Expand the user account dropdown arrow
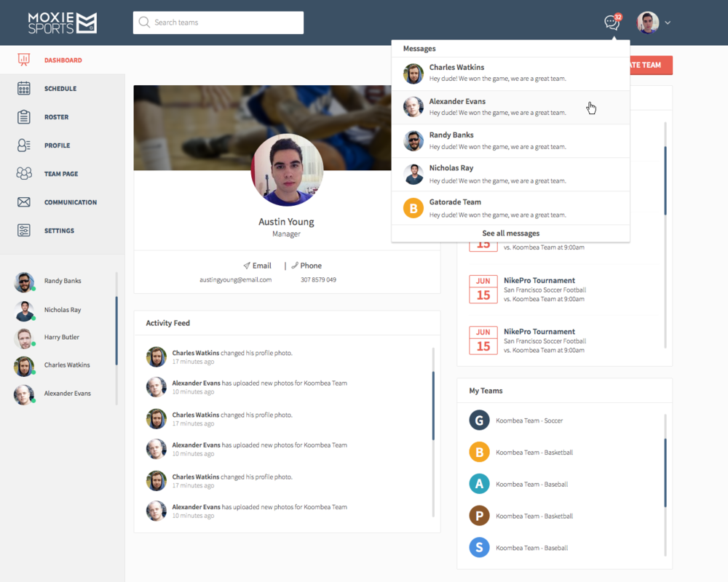Viewport: 728px width, 582px height. tap(668, 23)
